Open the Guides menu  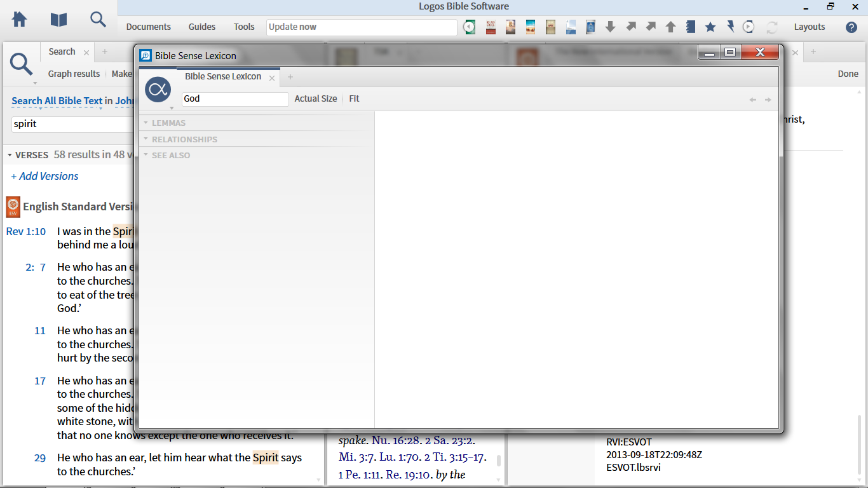click(x=202, y=27)
